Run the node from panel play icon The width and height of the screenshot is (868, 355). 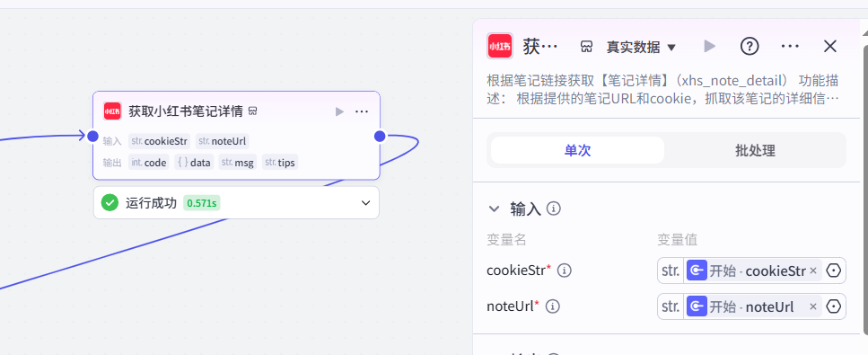[x=709, y=47]
